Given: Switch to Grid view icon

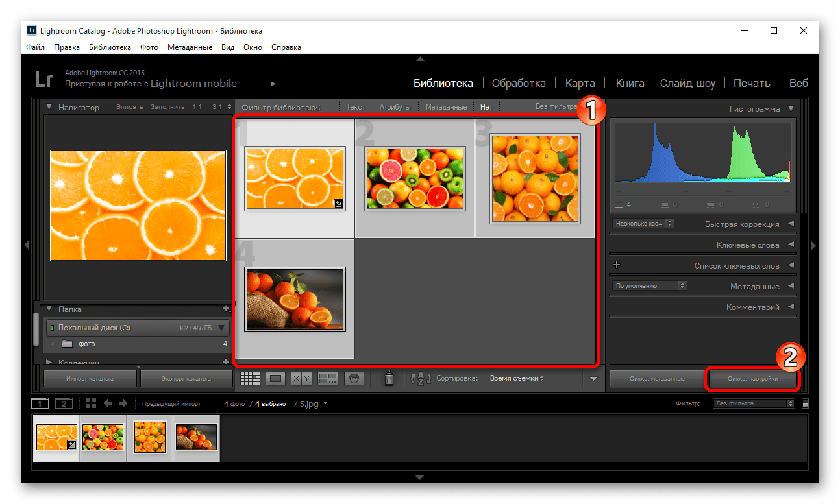Looking at the screenshot, I should pyautogui.click(x=250, y=379).
